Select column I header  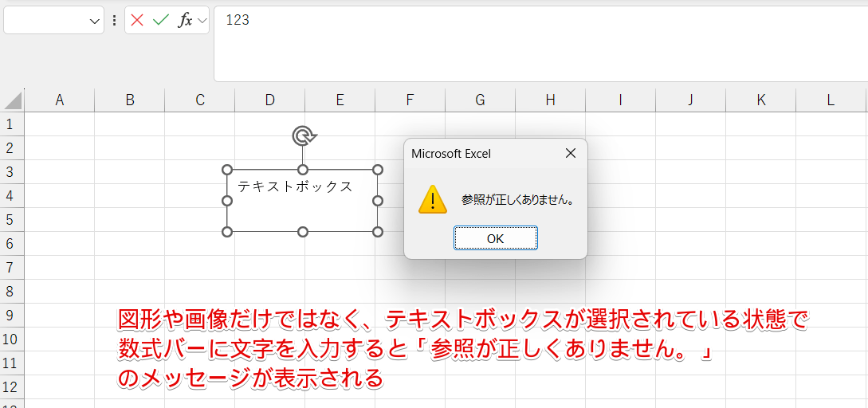click(x=621, y=100)
